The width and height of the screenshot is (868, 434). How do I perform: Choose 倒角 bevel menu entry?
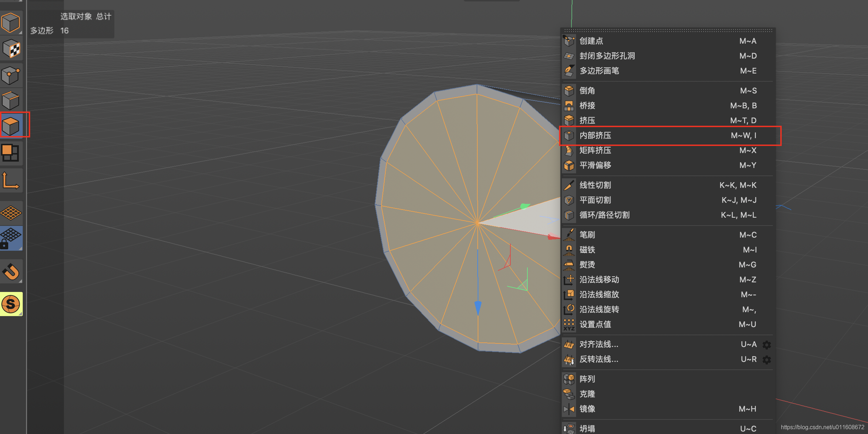click(587, 91)
